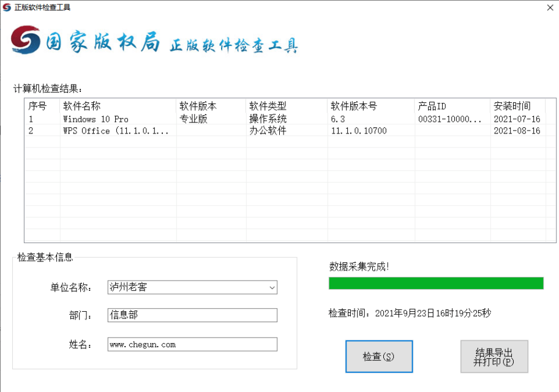Click 结果导出并打印(P) button

494,356
